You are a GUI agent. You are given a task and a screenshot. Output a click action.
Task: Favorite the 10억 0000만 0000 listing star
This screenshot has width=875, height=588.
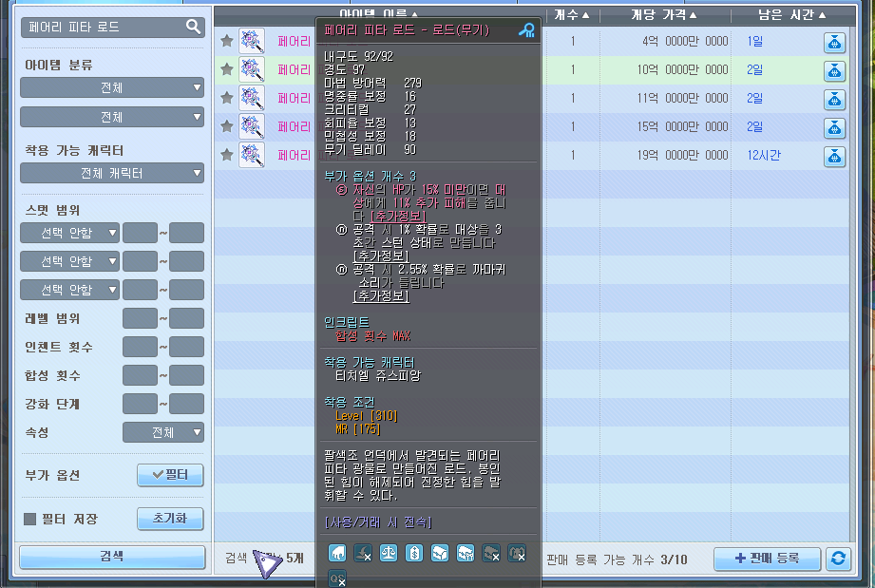point(226,69)
